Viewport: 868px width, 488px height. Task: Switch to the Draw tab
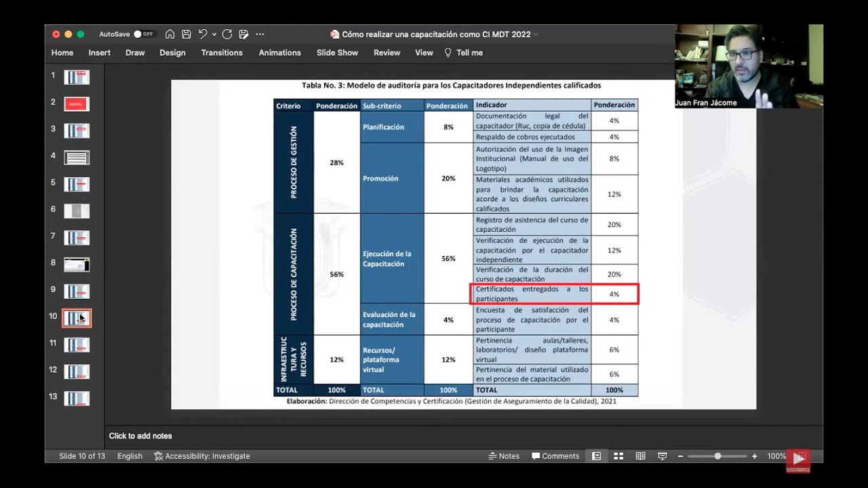[135, 53]
